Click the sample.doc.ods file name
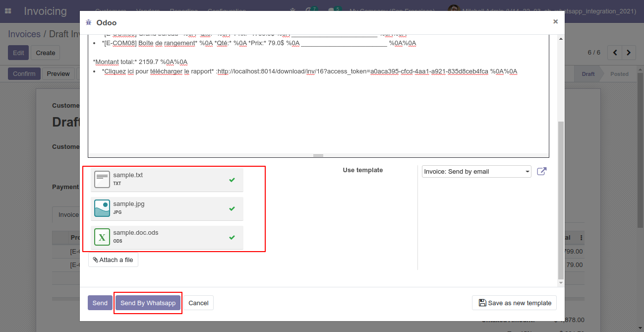 (136, 233)
